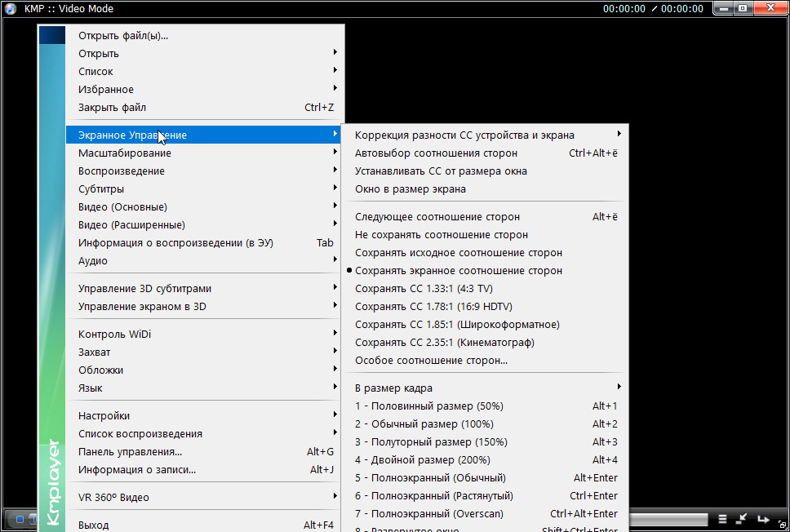This screenshot has width=790, height=532.
Task: Click the KMP logo icon in title bar
Action: pyautogui.click(x=11, y=9)
